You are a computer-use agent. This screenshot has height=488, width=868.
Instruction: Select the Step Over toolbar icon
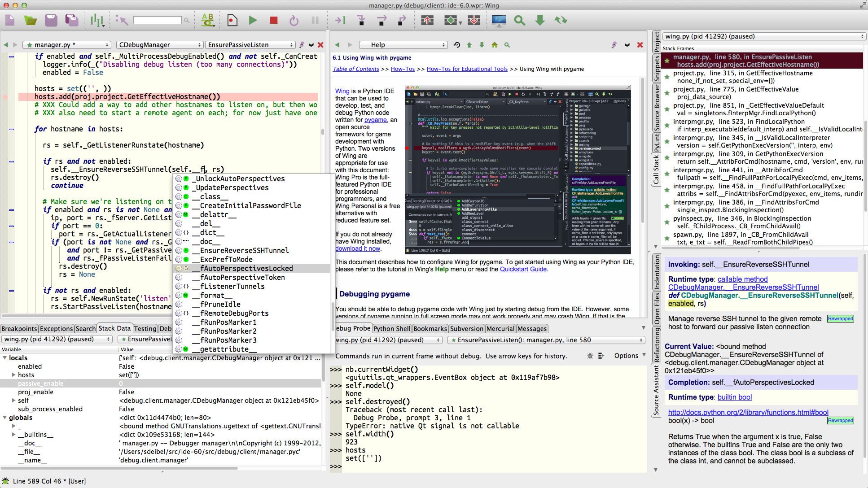(x=381, y=20)
